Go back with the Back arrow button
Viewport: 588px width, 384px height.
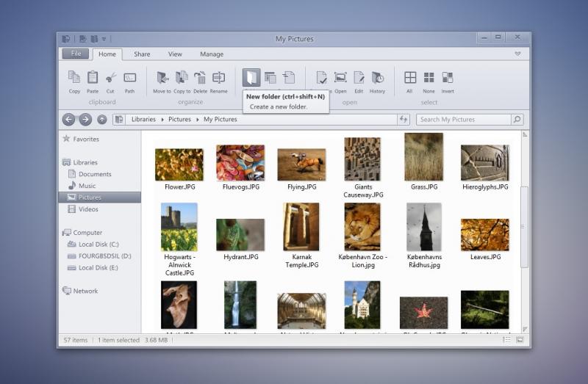pos(68,120)
